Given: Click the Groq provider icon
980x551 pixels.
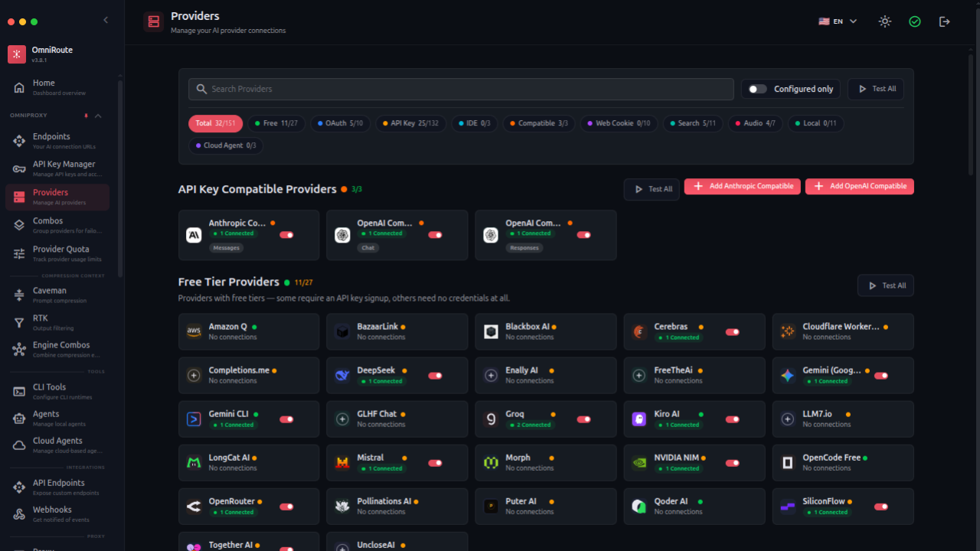Looking at the screenshot, I should pyautogui.click(x=491, y=419).
